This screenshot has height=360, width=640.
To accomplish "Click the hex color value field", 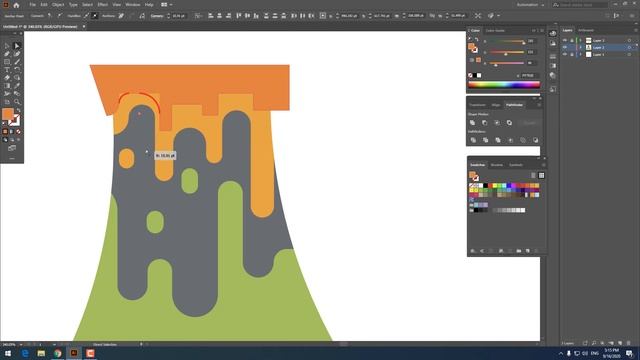I will click(529, 76).
